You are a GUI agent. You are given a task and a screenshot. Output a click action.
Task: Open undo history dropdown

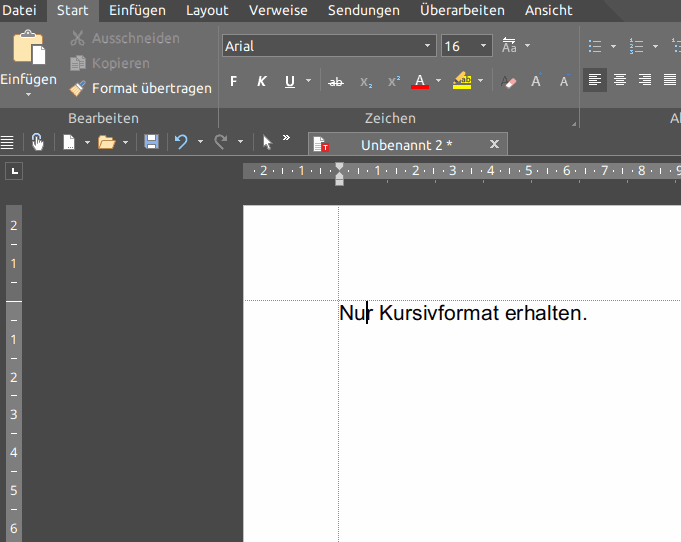[200, 142]
